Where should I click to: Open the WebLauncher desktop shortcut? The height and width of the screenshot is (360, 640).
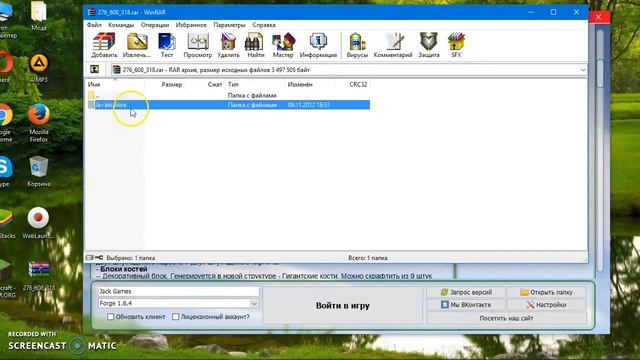(38, 223)
